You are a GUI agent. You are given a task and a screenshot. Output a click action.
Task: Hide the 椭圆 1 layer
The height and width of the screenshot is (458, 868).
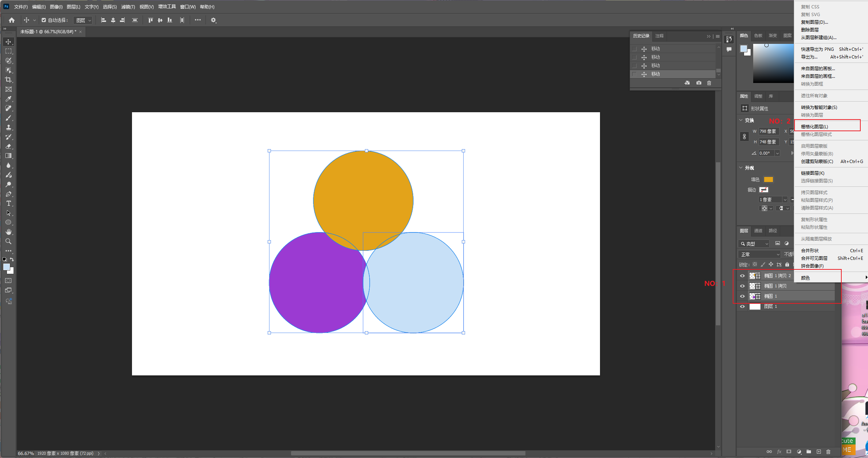coord(742,296)
